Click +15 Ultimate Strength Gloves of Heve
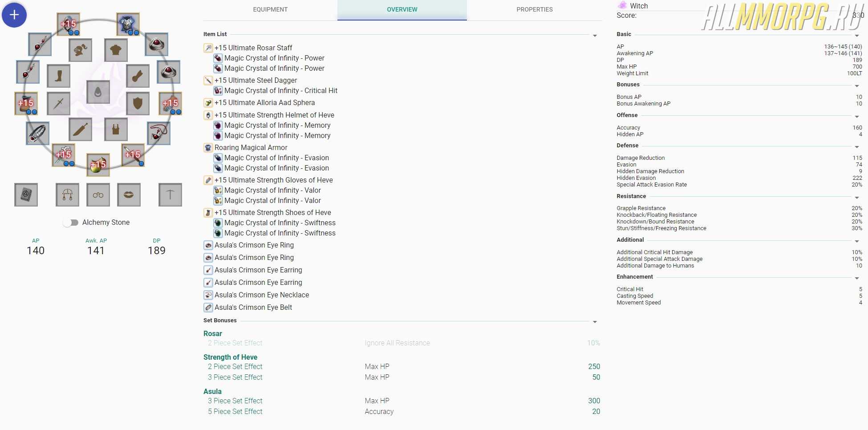The height and width of the screenshot is (430, 868). (x=274, y=180)
